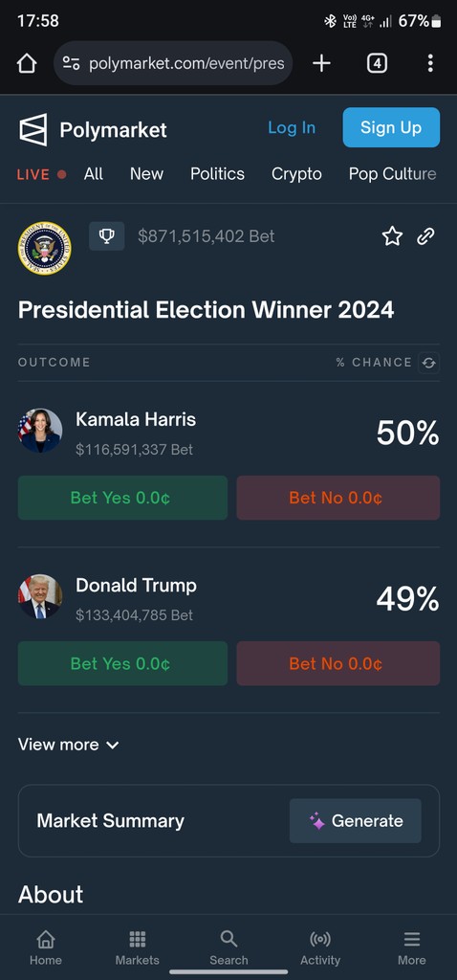Viewport: 457px width, 980px height.
Task: Toggle the % chance refresh icon
Action: tap(428, 363)
